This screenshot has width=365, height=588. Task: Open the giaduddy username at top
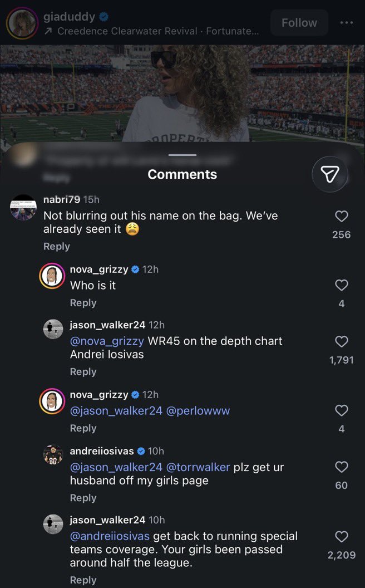pyautogui.click(x=70, y=17)
